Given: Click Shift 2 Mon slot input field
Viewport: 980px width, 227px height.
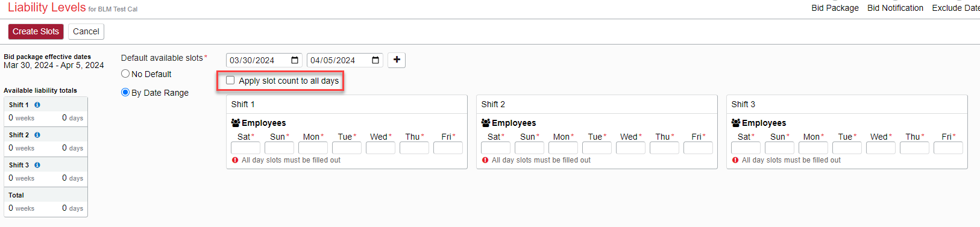Looking at the screenshot, I should tap(564, 148).
